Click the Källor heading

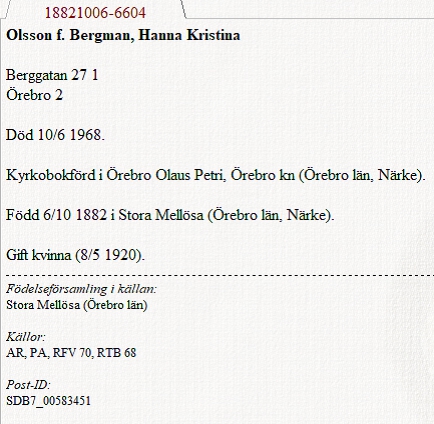25,337
